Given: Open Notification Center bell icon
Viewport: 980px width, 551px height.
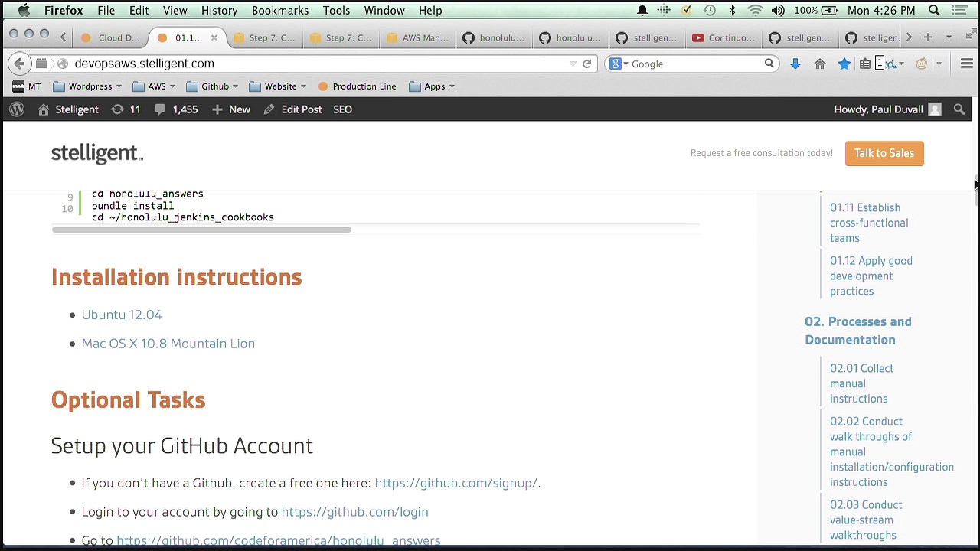Looking at the screenshot, I should tap(642, 11).
